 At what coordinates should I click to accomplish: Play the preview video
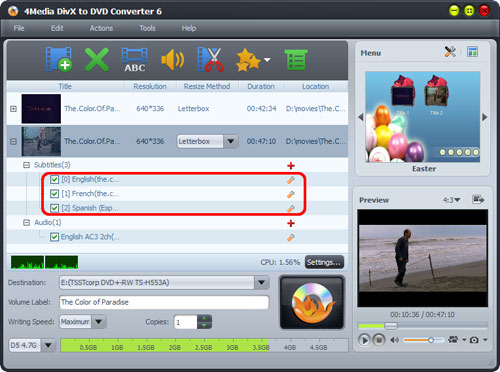(x=364, y=340)
